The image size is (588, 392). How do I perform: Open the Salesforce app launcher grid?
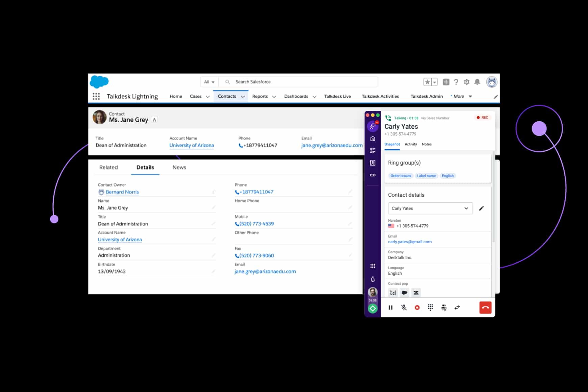(96, 96)
